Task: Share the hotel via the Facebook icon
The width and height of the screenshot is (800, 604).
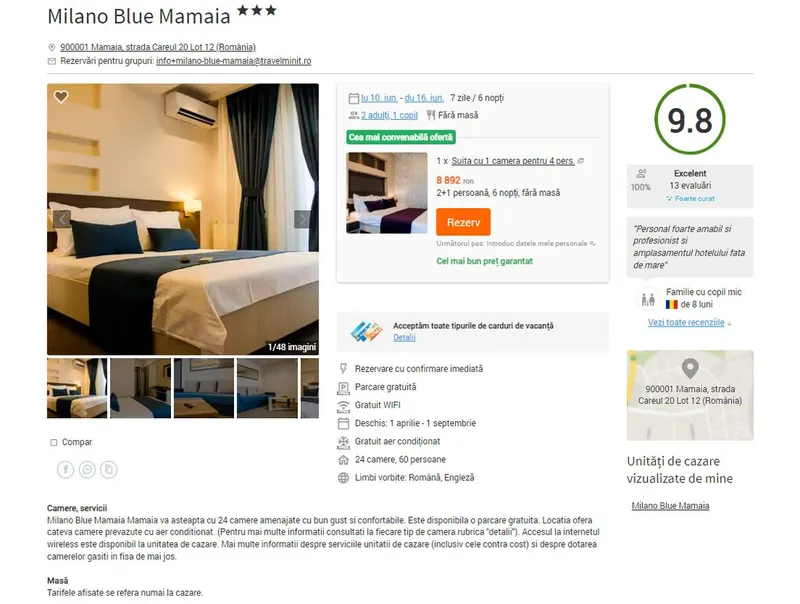Action: [65, 469]
